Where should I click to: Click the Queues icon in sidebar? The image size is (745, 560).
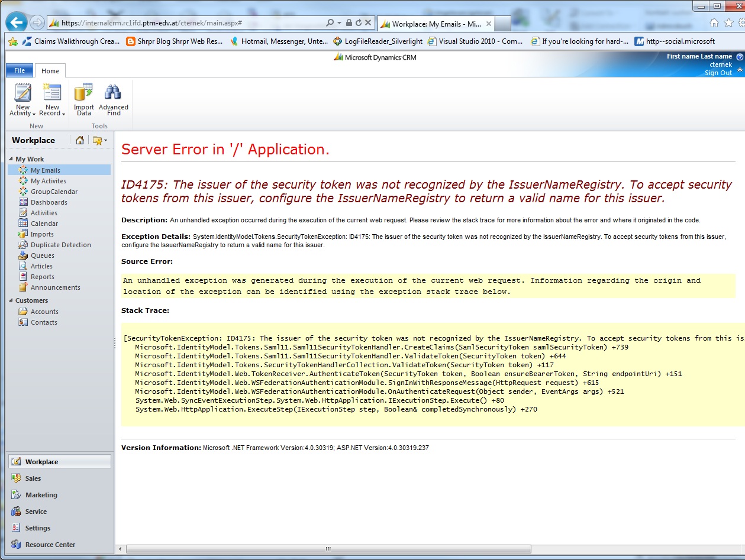23,255
